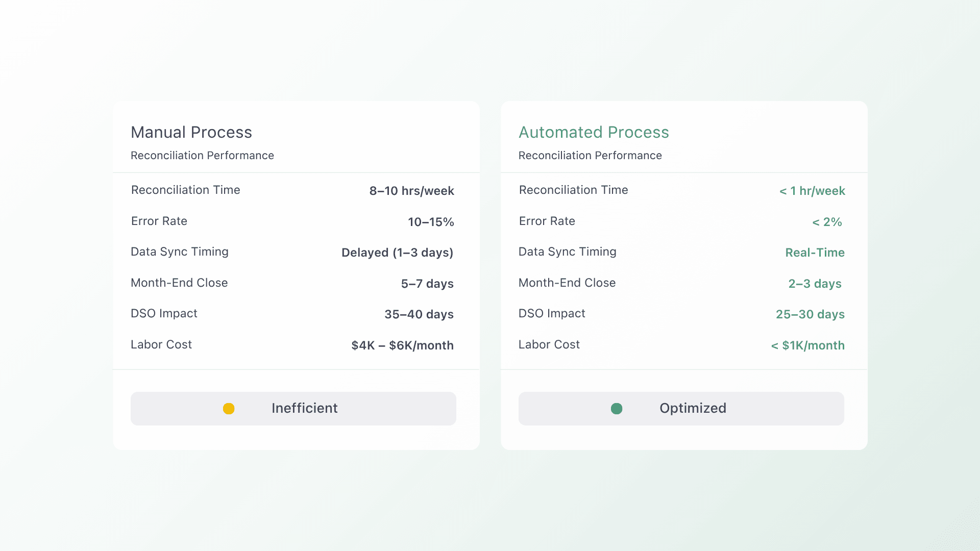Click the < $1K/month labor cost
The image size is (980, 551).
[x=807, y=345]
